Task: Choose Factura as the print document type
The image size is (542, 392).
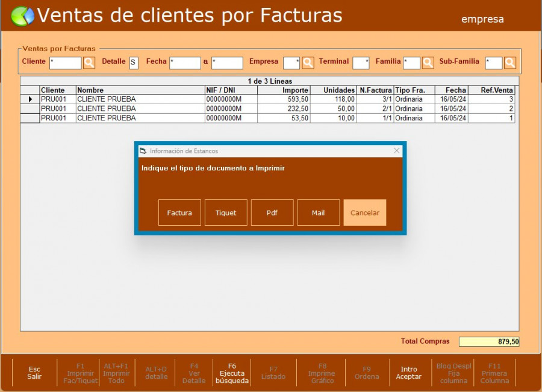Action: click(x=179, y=213)
